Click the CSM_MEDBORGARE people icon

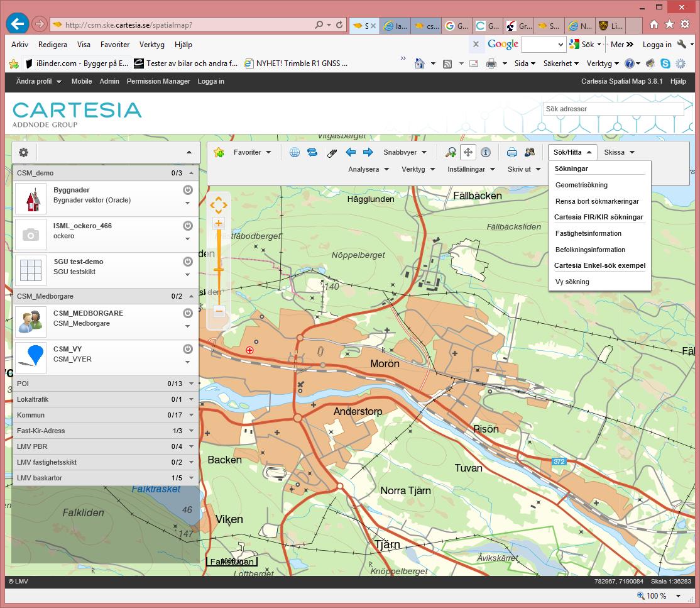31,322
